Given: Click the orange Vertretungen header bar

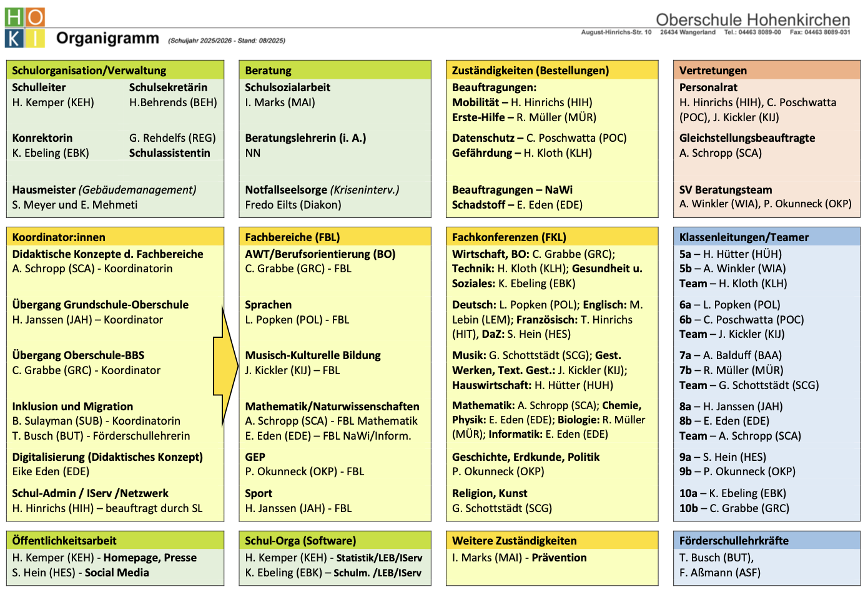Looking at the screenshot, I should click(x=766, y=71).
